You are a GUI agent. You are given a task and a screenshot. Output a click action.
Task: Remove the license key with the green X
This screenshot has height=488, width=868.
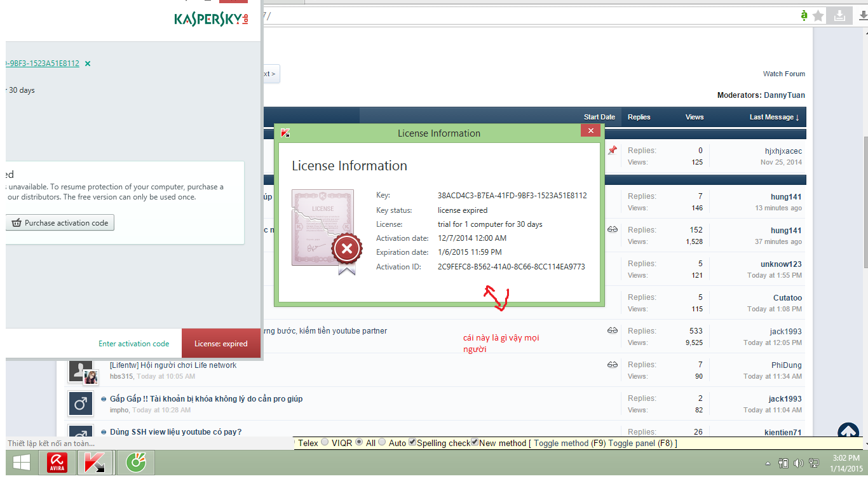[x=88, y=64]
